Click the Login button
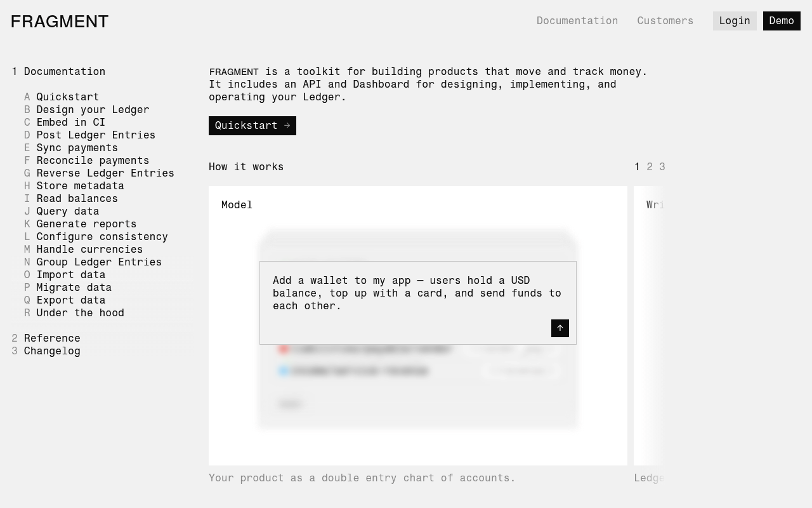The image size is (812, 508). [735, 21]
